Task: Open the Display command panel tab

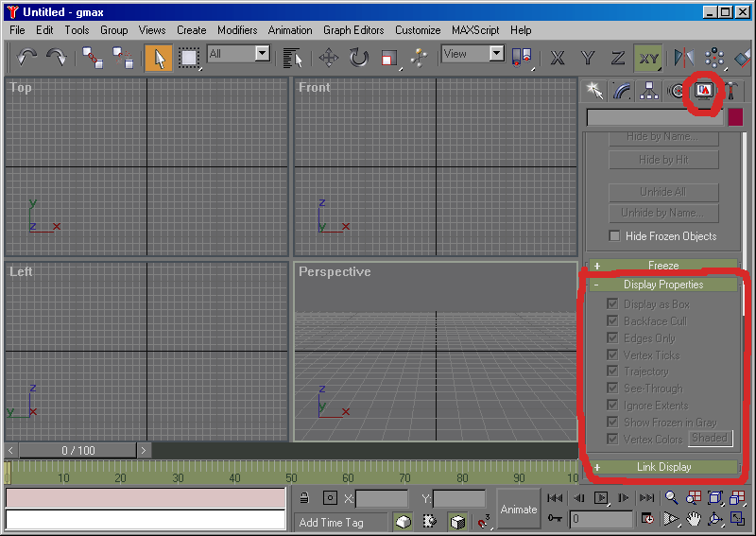Action: pos(703,91)
